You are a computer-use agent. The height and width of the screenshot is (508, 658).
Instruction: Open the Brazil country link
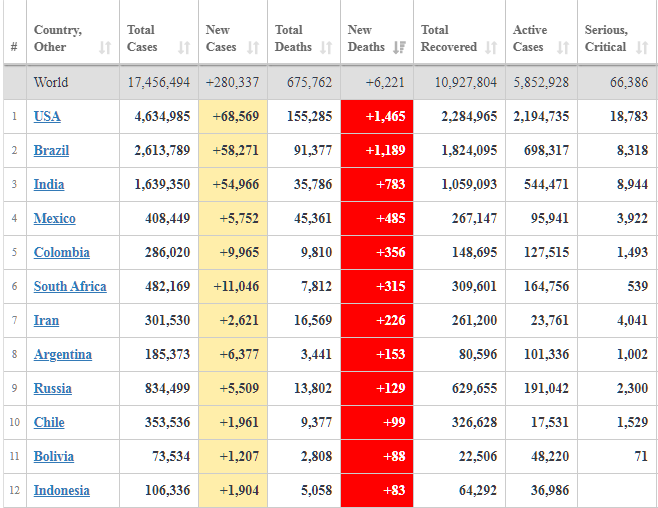(x=51, y=151)
